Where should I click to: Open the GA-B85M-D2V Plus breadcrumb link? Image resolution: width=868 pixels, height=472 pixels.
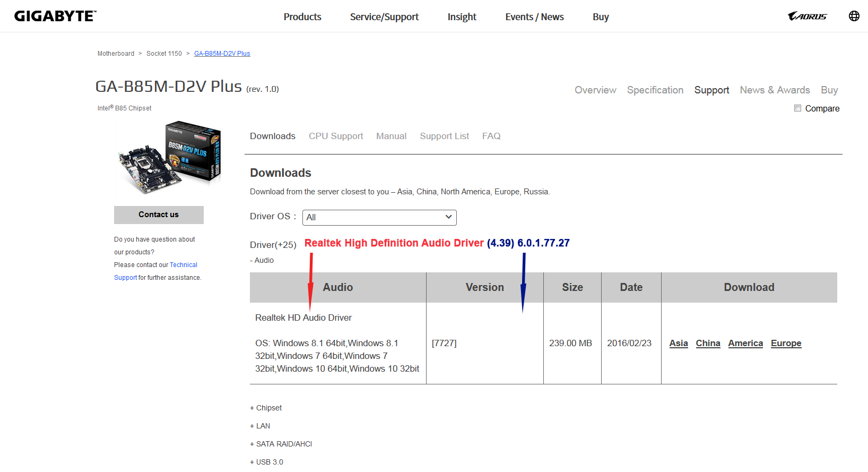[222, 54]
